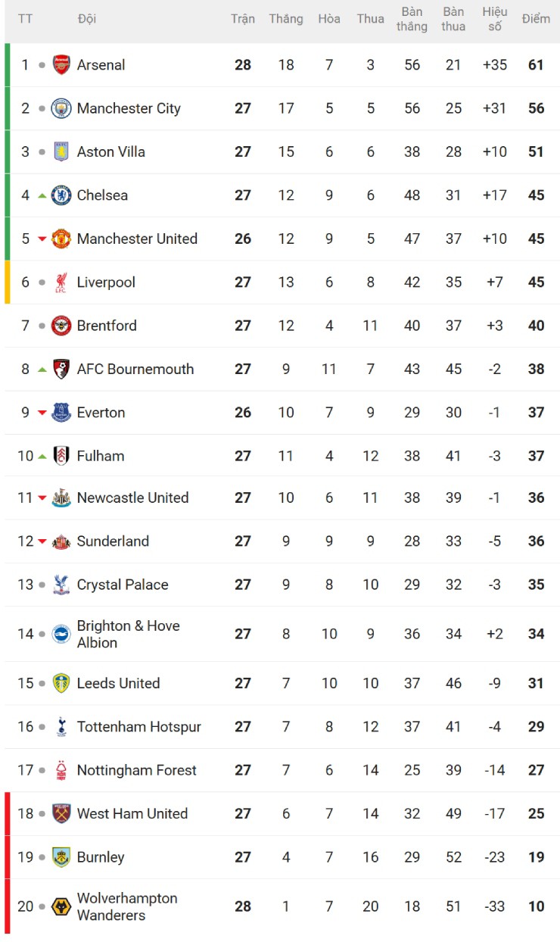Image resolution: width=560 pixels, height=942 pixels.
Task: Click the Manchester City crest icon
Action: pos(61,108)
